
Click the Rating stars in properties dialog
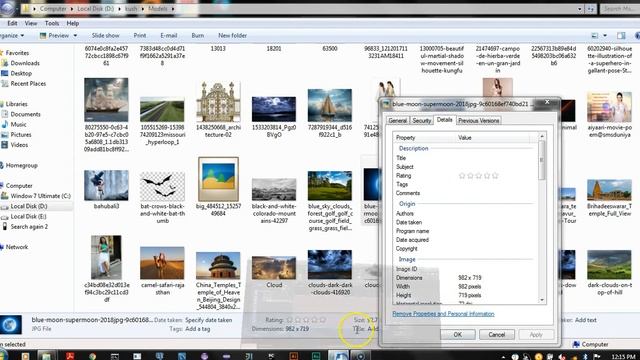tap(478, 176)
